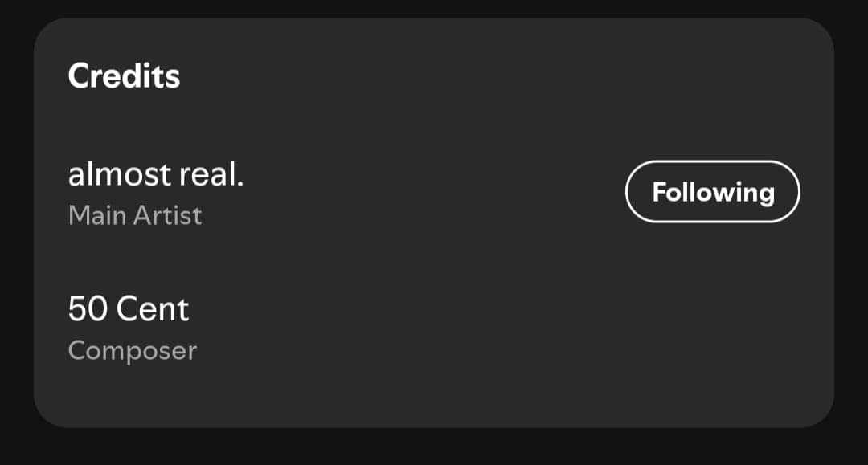Click the Credits card title text
This screenshot has height=465, width=868.
coord(124,76)
